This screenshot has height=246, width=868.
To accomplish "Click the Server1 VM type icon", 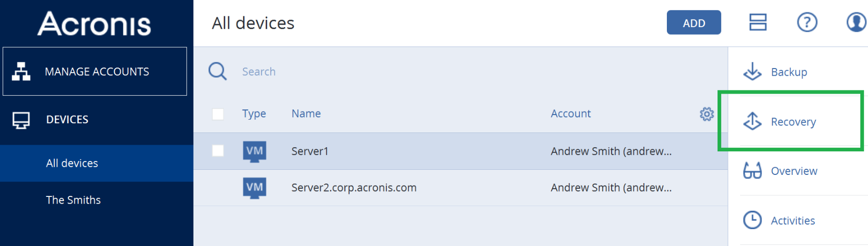I will click(254, 151).
